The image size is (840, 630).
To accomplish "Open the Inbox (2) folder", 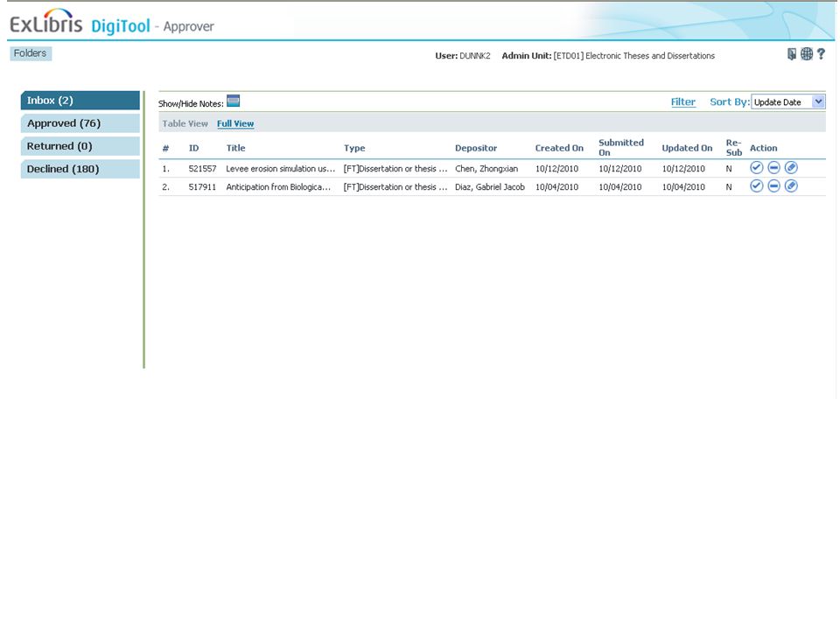I will coord(80,100).
